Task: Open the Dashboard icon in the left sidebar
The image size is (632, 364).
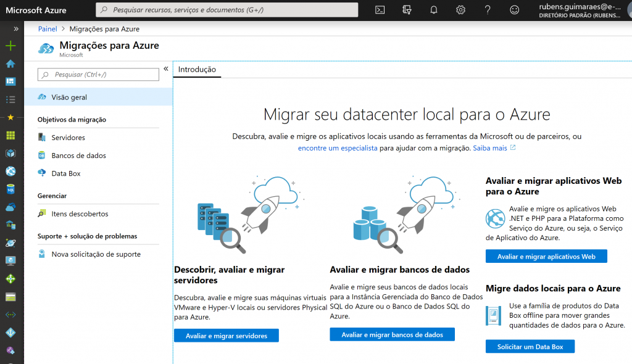Action: click(x=10, y=81)
